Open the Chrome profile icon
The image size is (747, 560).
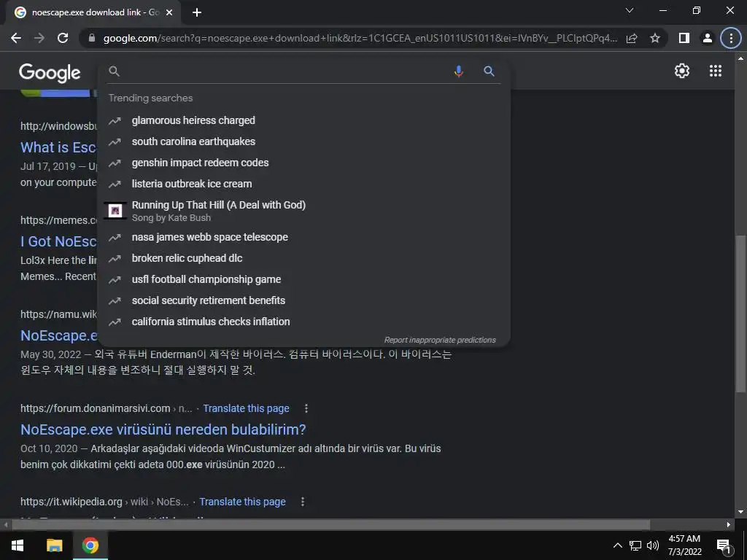click(x=708, y=38)
